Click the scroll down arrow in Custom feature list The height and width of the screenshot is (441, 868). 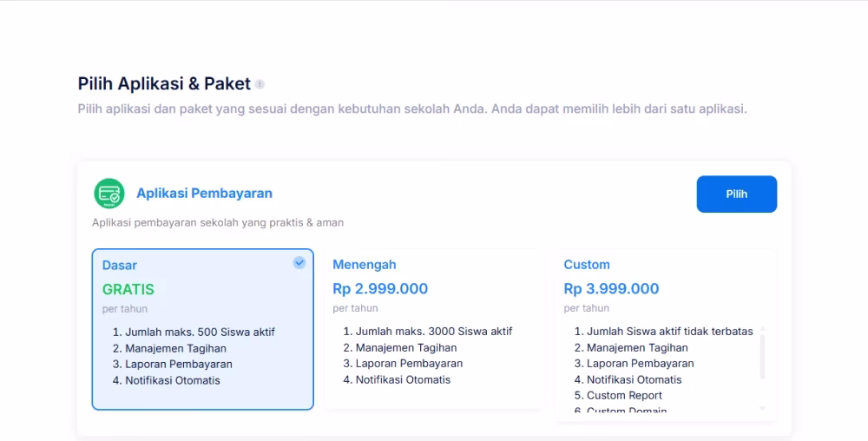coord(763,408)
